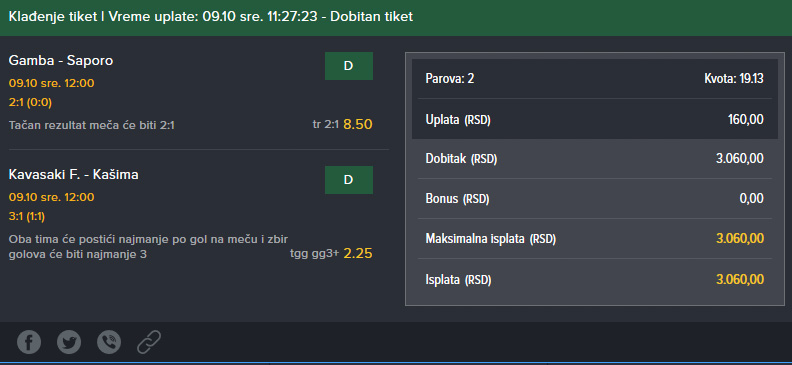Click the D status badge for Kavasaki F. - Kašima
This screenshot has width=792, height=365.
pyautogui.click(x=349, y=180)
